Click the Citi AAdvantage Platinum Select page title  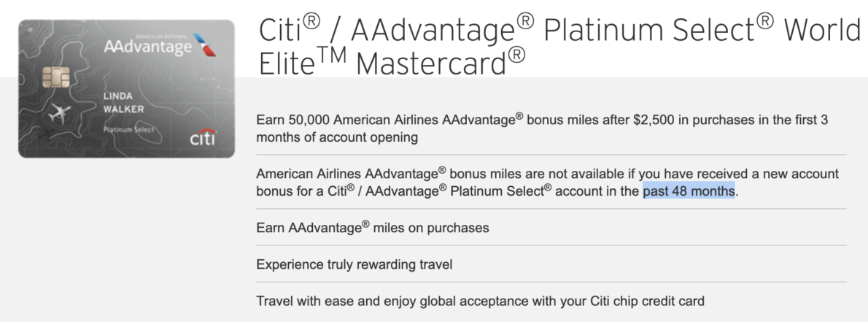pyautogui.click(x=559, y=47)
